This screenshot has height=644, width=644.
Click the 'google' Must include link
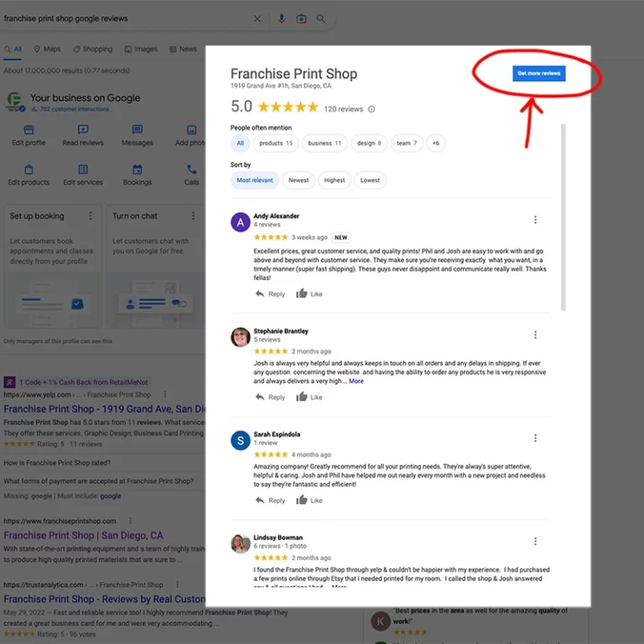[x=111, y=496]
